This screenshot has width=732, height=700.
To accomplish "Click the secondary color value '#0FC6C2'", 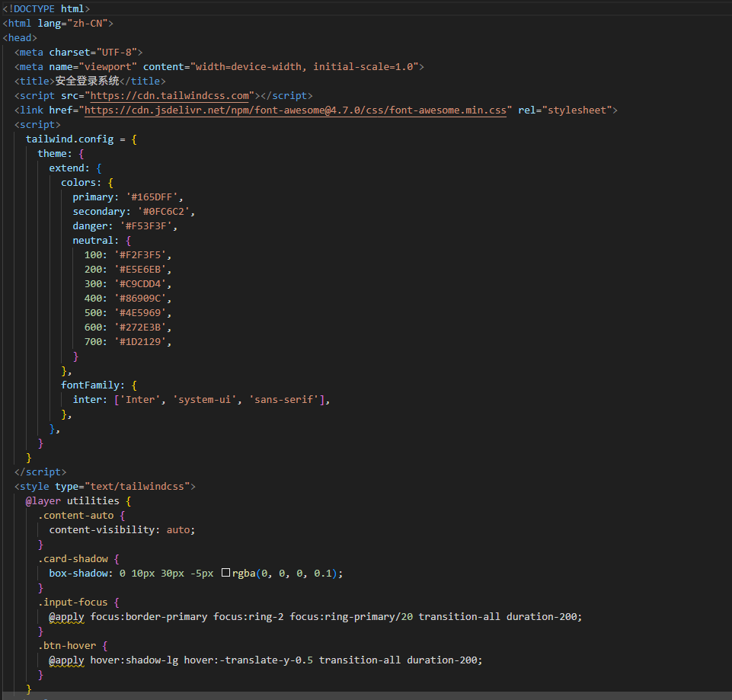I will [x=164, y=212].
